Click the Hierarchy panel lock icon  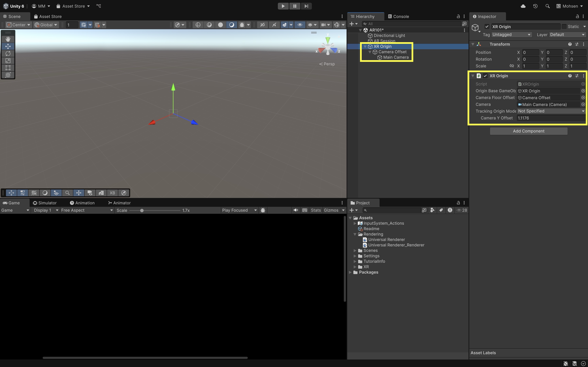click(x=458, y=16)
